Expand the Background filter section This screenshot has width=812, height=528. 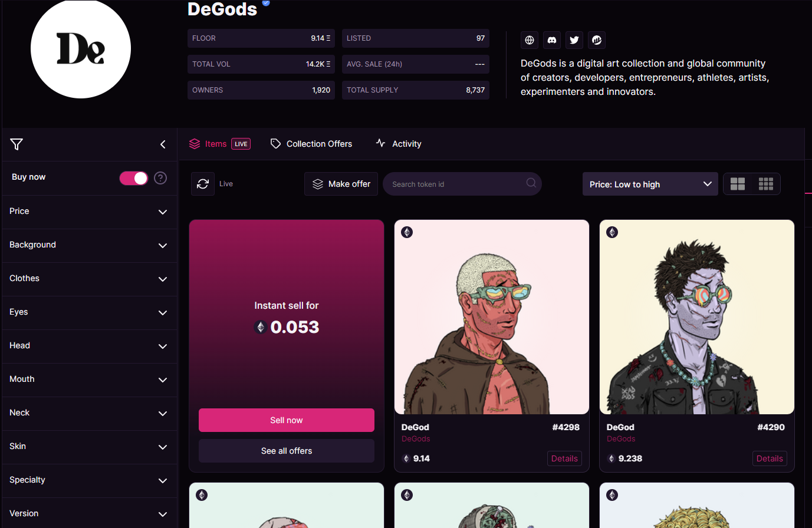[90, 245]
